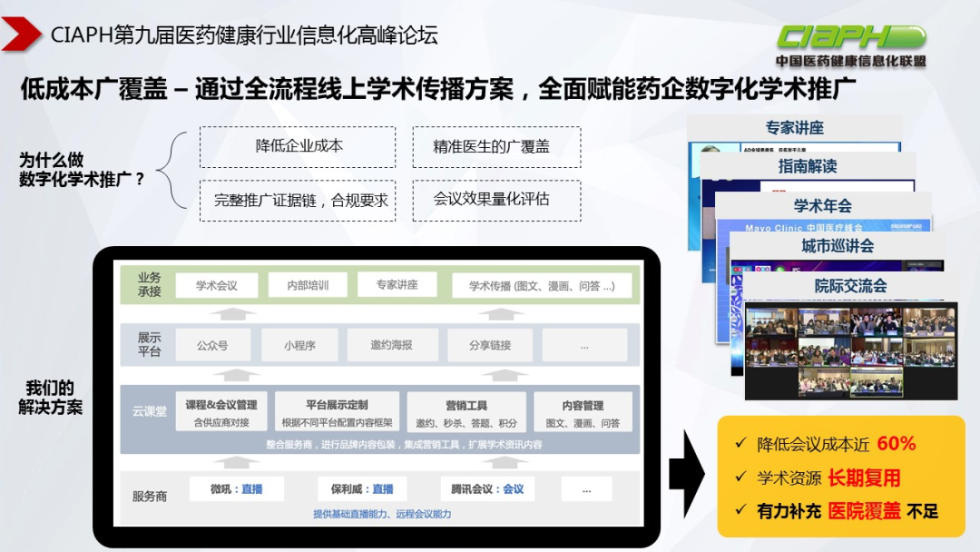Click the 微吼：直播 link
980x552 pixels.
click(x=237, y=488)
